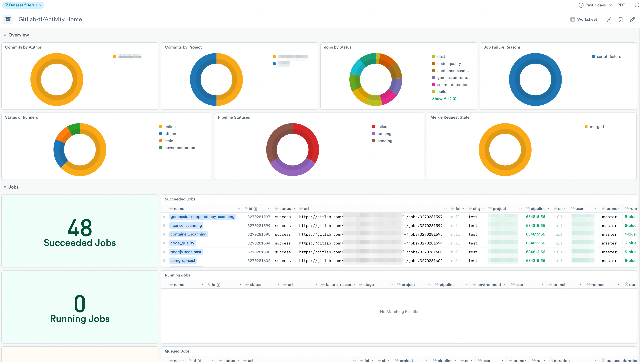Click the failed red legend swatch

[x=373, y=127]
